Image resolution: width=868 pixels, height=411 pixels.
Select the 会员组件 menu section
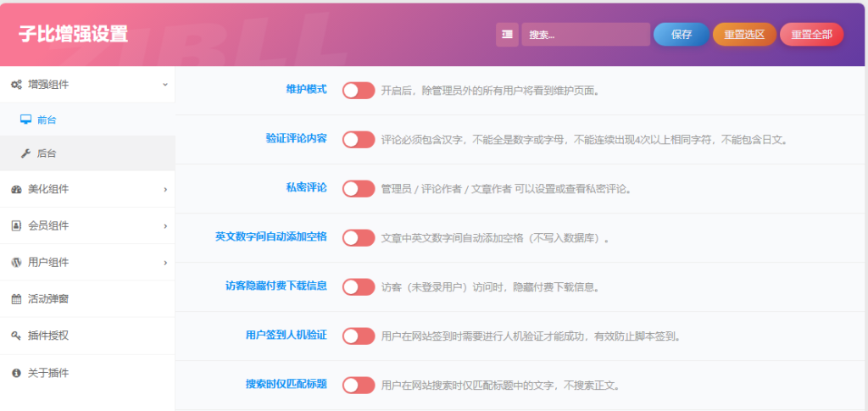[87, 225]
